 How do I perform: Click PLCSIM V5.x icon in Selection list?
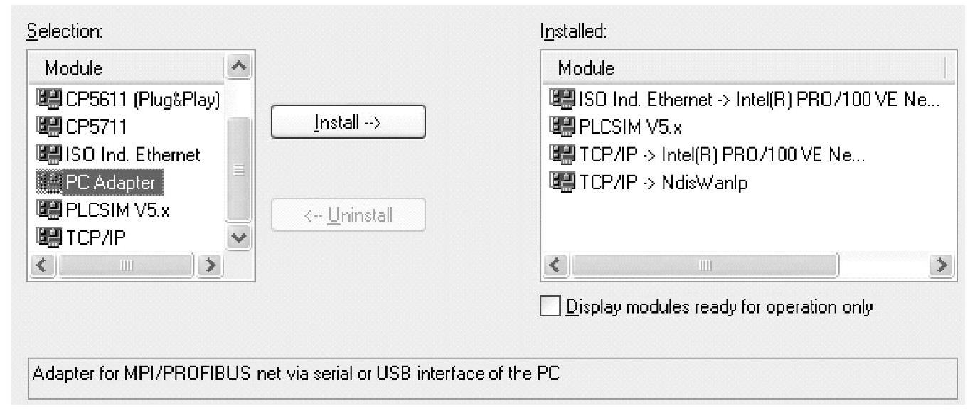pos(44,210)
